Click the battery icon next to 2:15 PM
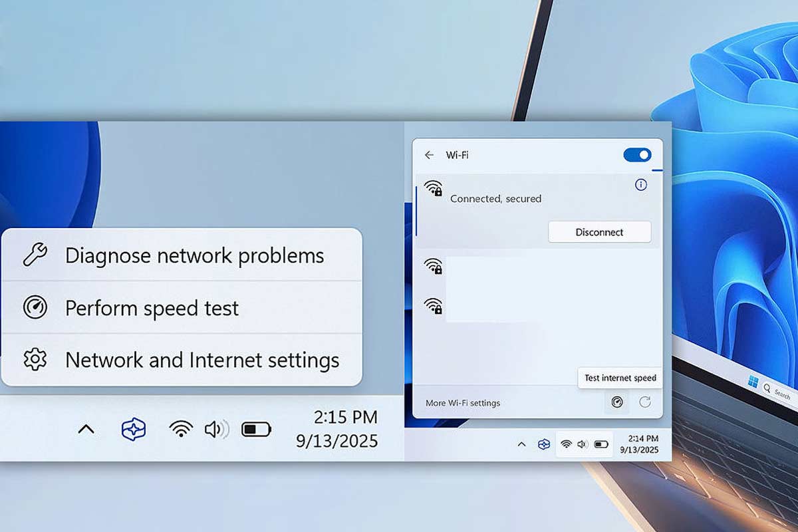798x532 pixels. coord(256,430)
